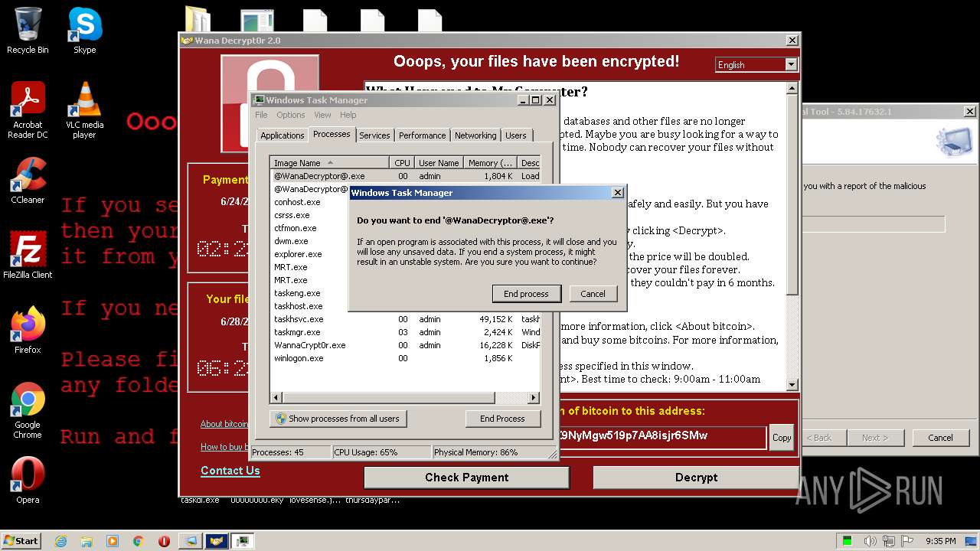The width and height of the screenshot is (980, 551).
Task: Open CCleaner desktop shortcut
Action: [28, 181]
